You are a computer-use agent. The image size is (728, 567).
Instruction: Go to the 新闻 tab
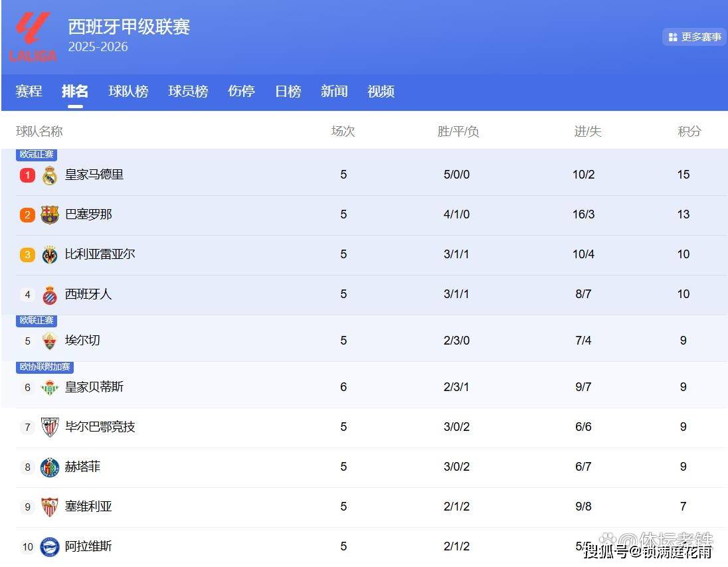coord(334,91)
